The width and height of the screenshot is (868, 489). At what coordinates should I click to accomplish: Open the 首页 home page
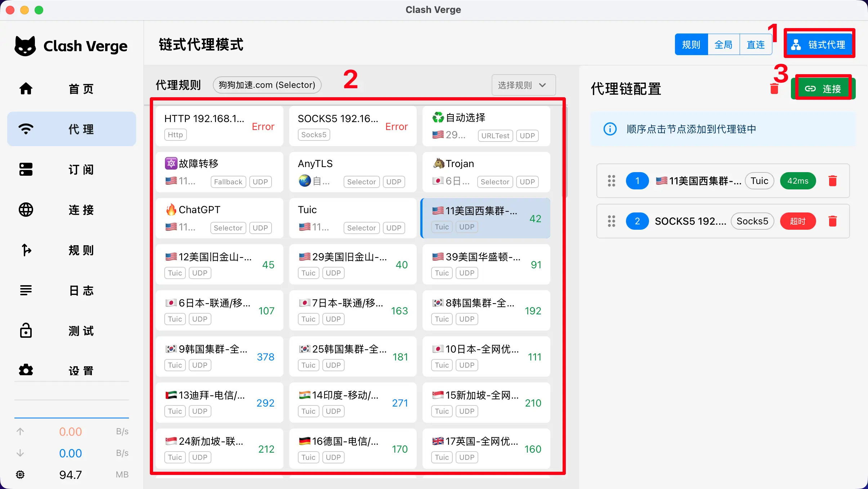[71, 89]
